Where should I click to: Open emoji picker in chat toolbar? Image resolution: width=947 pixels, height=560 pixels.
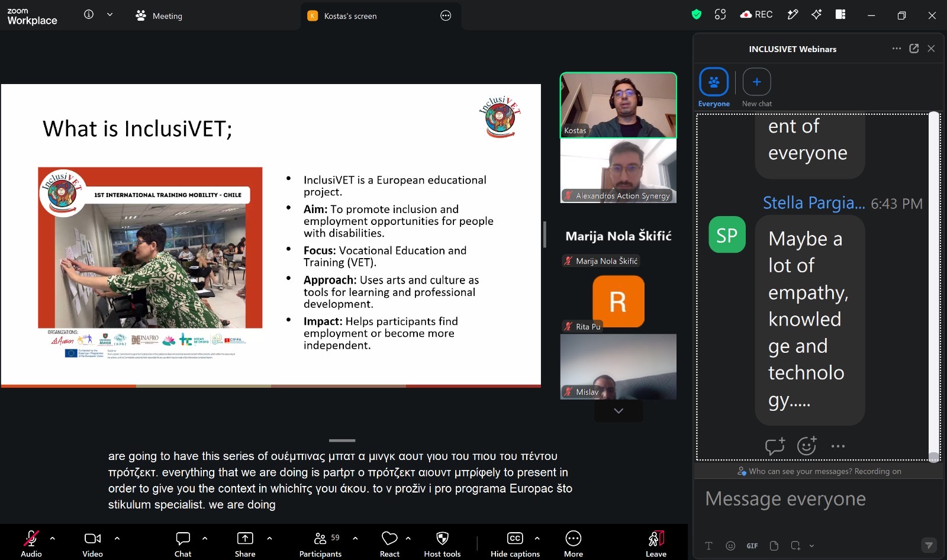[x=730, y=546]
